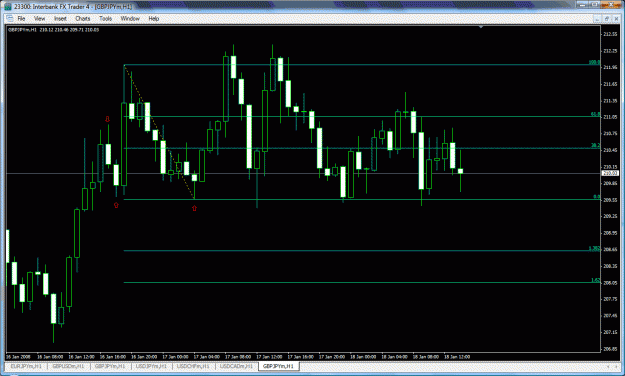This screenshot has height=376, width=625.
Task: Open the Charts menu
Action: point(83,18)
